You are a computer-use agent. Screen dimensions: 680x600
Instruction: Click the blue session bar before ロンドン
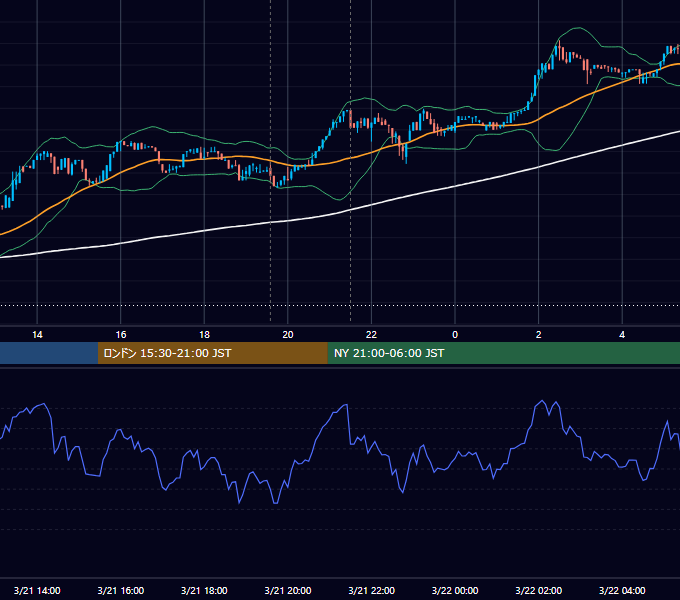(49, 353)
